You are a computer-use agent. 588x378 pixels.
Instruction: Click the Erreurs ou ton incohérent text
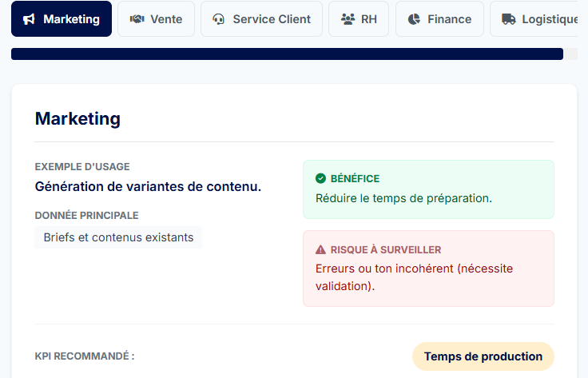pyautogui.click(x=414, y=277)
